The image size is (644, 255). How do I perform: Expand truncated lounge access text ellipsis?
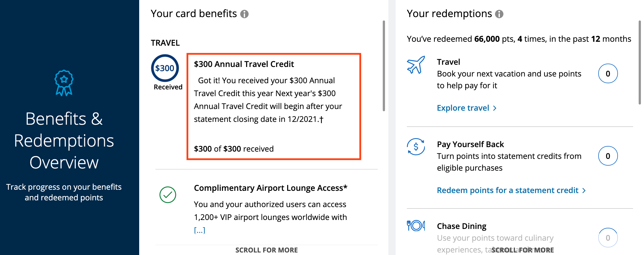pos(200,230)
